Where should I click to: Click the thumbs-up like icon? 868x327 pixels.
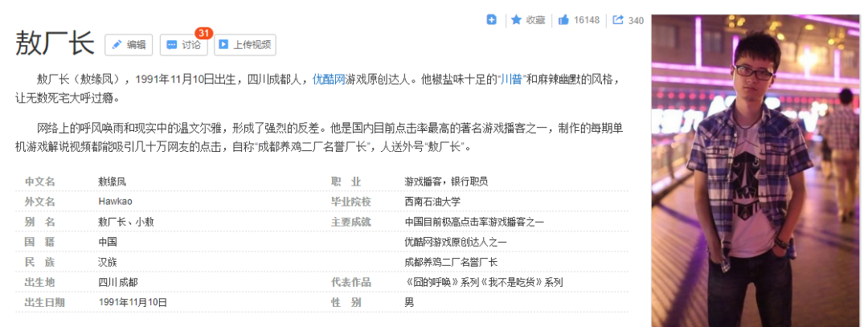[x=563, y=20]
